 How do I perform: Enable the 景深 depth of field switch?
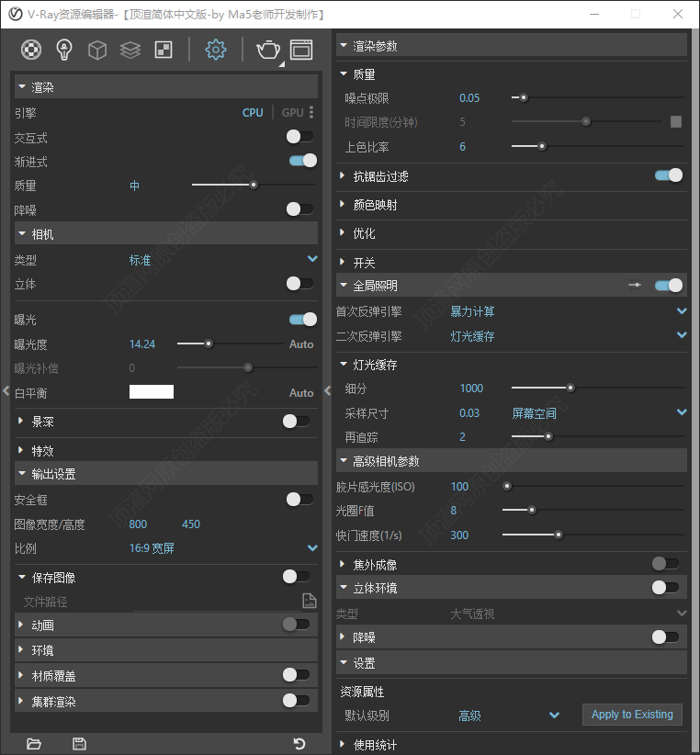pyautogui.click(x=296, y=422)
